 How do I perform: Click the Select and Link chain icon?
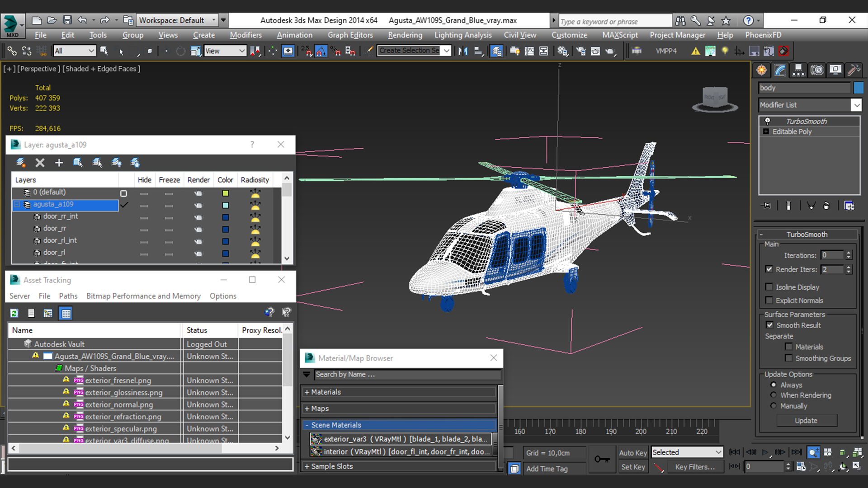point(12,51)
